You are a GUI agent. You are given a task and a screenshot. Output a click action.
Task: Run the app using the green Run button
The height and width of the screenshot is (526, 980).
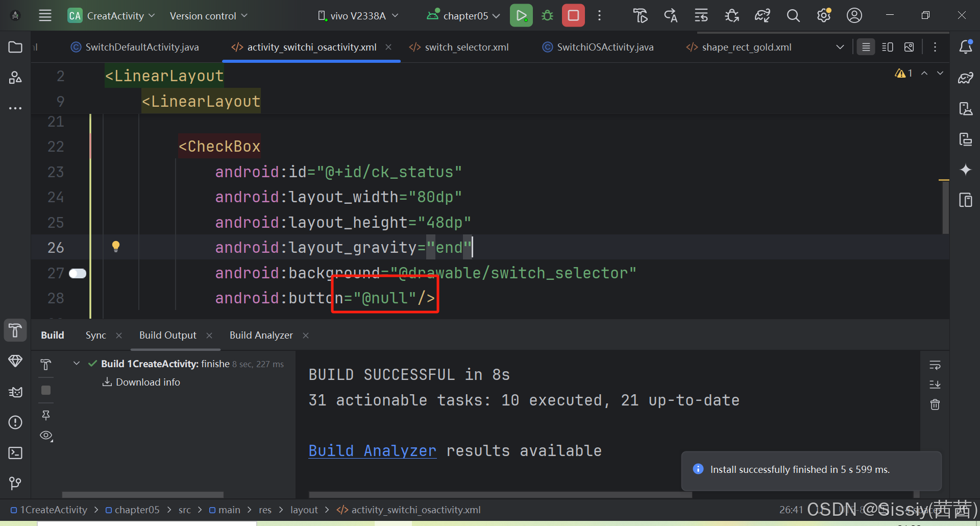(521, 15)
